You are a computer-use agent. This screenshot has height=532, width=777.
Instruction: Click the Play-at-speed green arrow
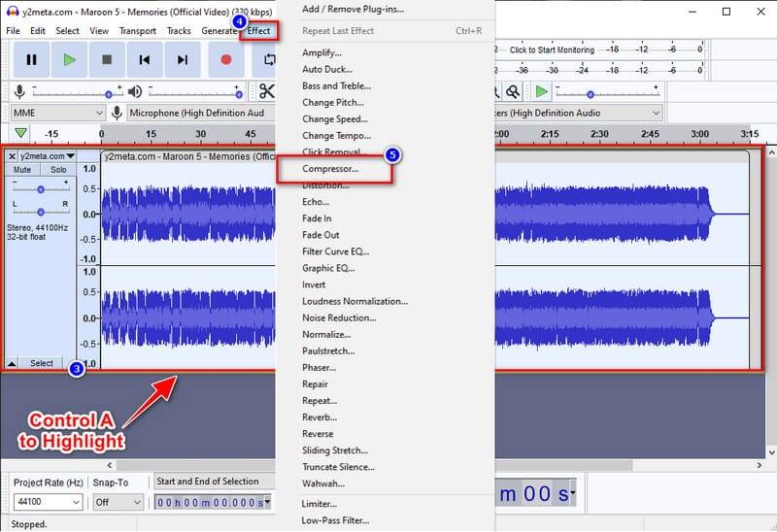point(541,91)
